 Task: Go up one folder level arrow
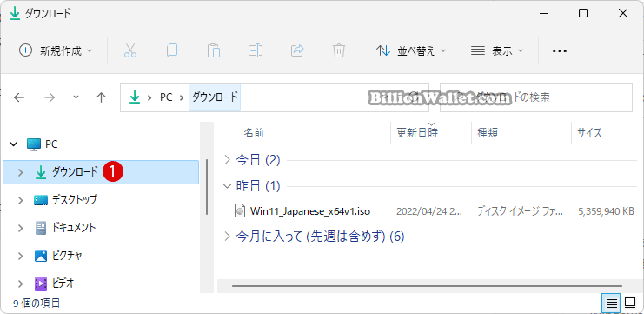[x=101, y=97]
